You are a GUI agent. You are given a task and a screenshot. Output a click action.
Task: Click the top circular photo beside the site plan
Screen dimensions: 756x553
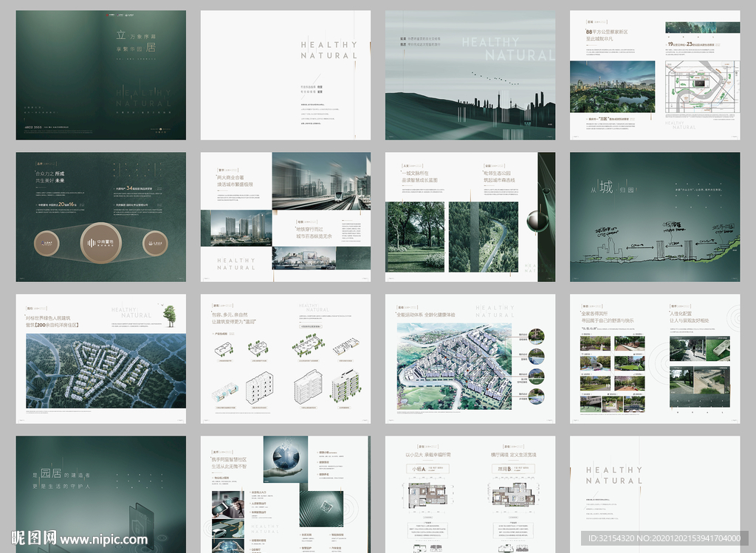point(536,336)
